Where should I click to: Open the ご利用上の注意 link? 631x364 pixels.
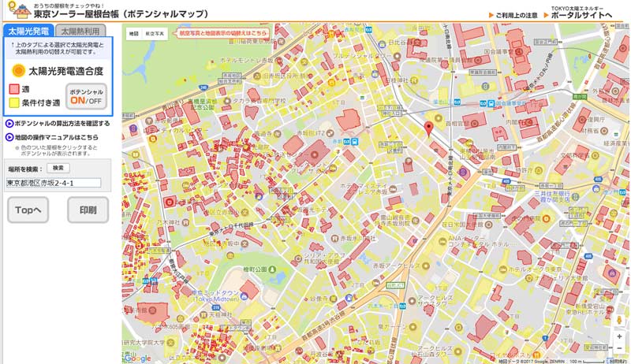pos(513,15)
